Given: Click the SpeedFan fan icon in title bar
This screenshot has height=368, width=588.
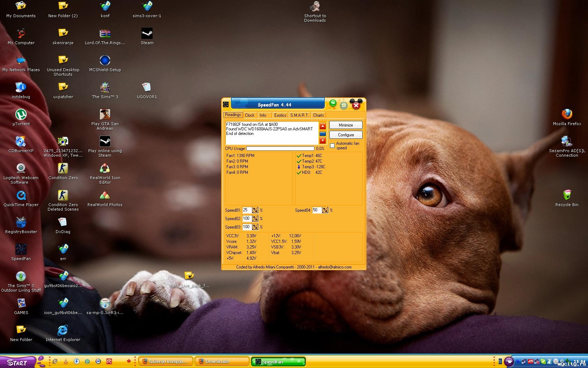Looking at the screenshot, I should [226, 104].
